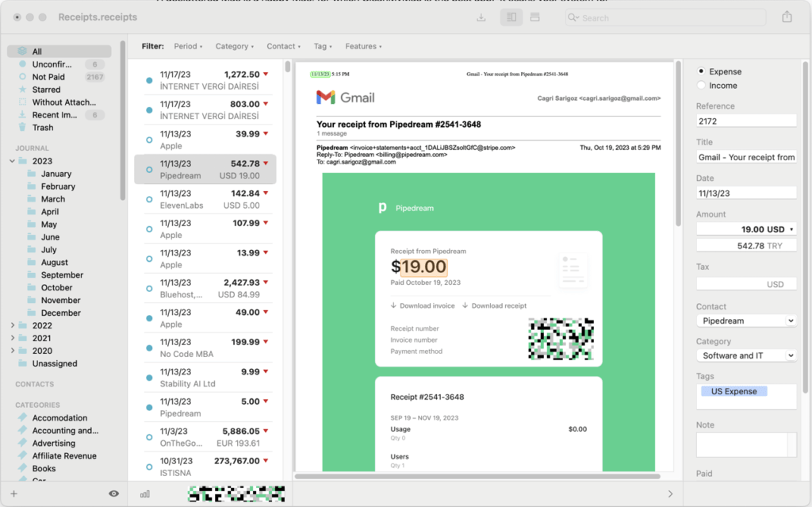Screen dimensions: 812x507
Task: Open the Contact dropdown showing Pipedream
Action: (x=745, y=321)
